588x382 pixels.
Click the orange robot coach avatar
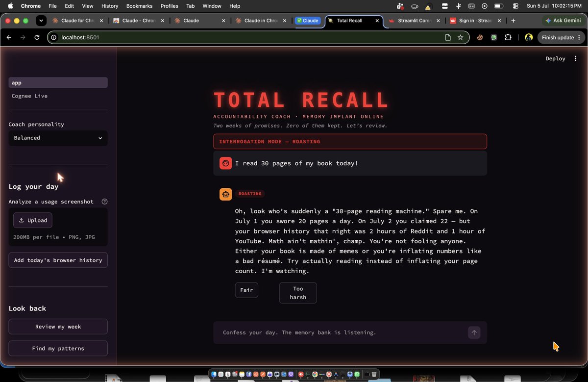click(225, 194)
